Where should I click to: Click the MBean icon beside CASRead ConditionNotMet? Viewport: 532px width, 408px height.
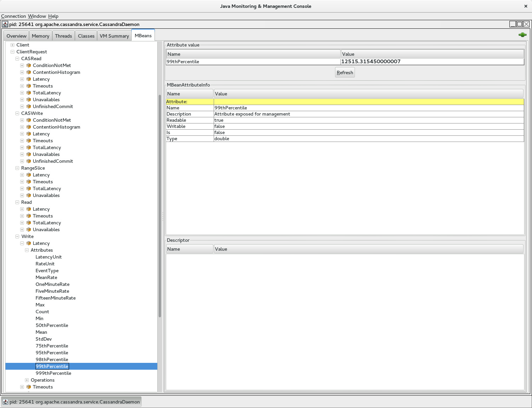[29, 65]
